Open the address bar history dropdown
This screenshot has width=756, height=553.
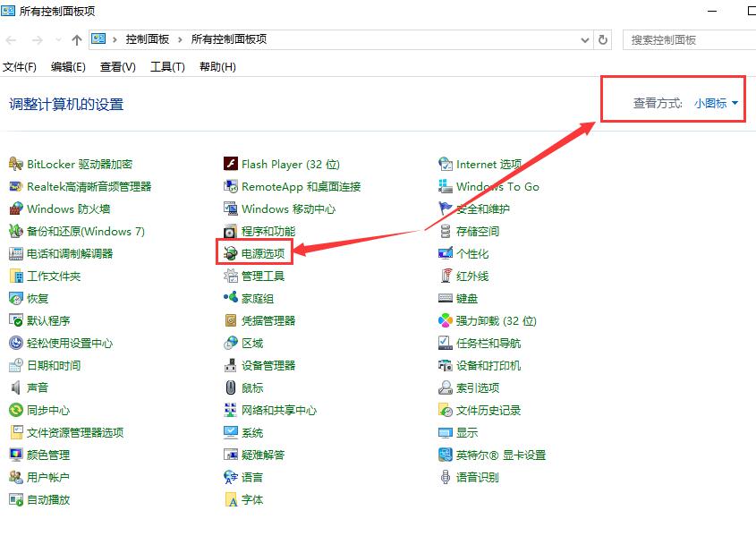[x=586, y=39]
